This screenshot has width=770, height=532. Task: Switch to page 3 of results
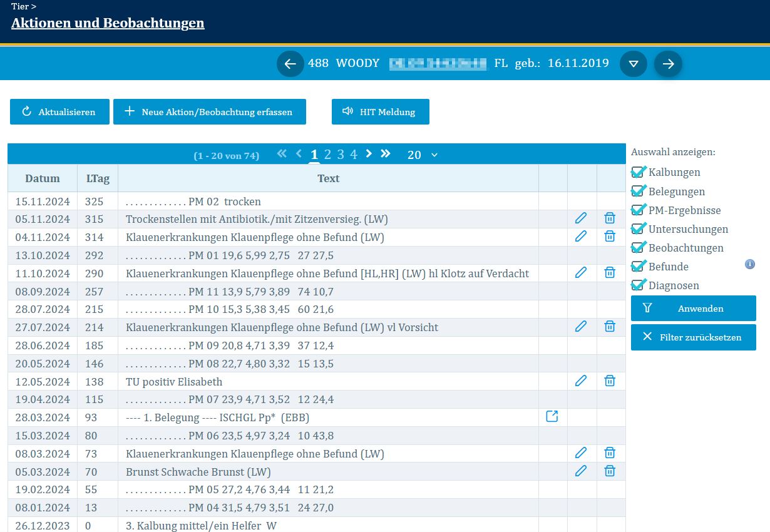tap(341, 155)
